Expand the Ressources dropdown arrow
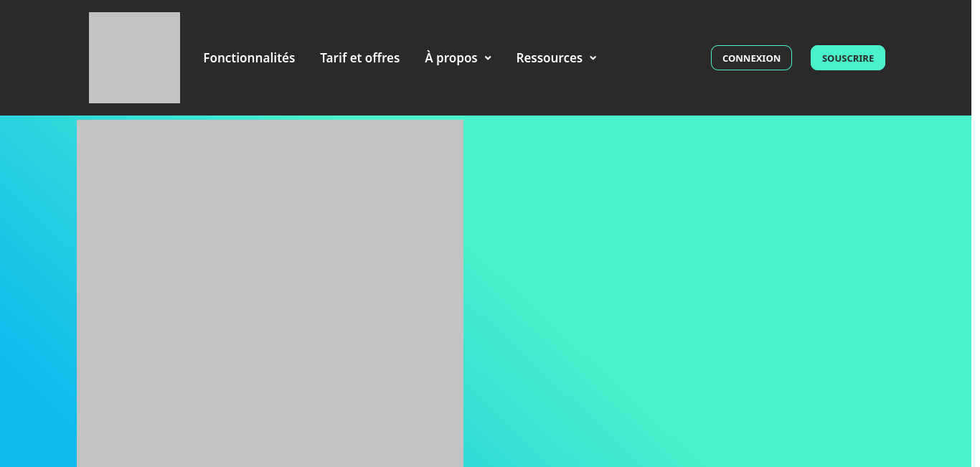Screen dimensions: 980x467 coord(593,58)
